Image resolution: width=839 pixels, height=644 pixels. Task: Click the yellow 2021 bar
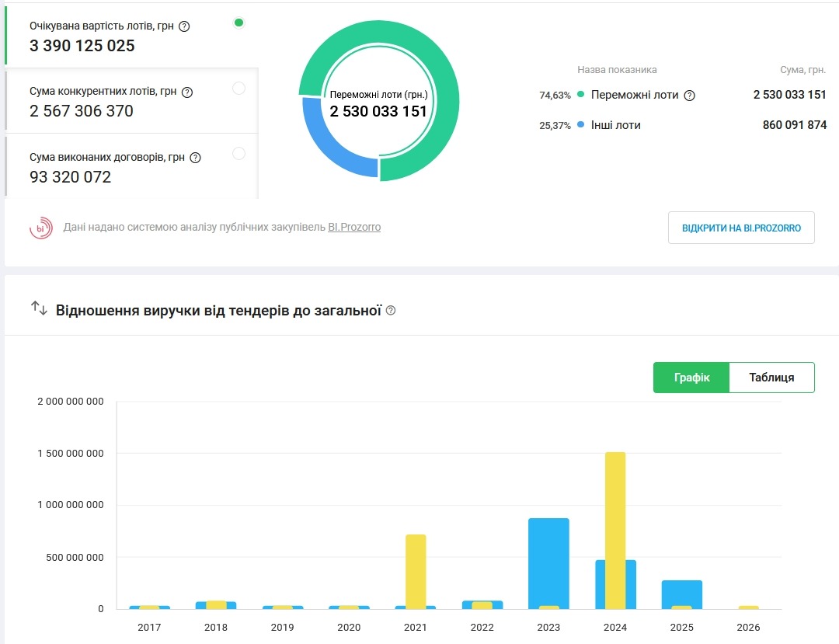(x=416, y=571)
